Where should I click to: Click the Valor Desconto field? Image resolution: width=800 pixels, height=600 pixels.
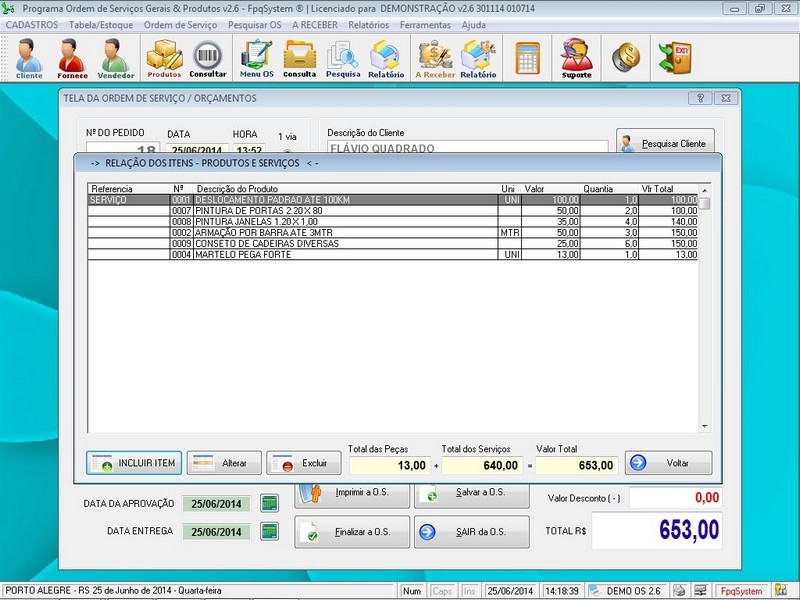(x=674, y=498)
